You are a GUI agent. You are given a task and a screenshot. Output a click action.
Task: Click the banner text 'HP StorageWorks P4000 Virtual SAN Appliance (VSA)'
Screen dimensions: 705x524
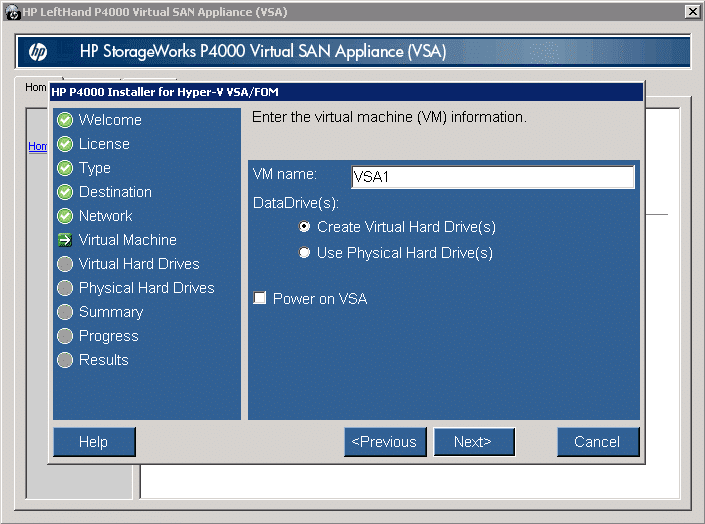263,52
